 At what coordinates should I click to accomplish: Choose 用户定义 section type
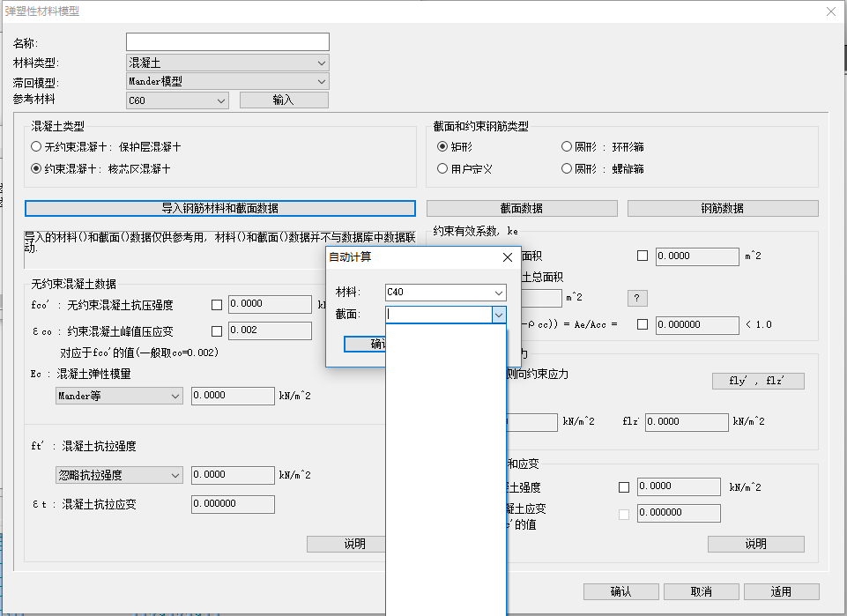442,168
